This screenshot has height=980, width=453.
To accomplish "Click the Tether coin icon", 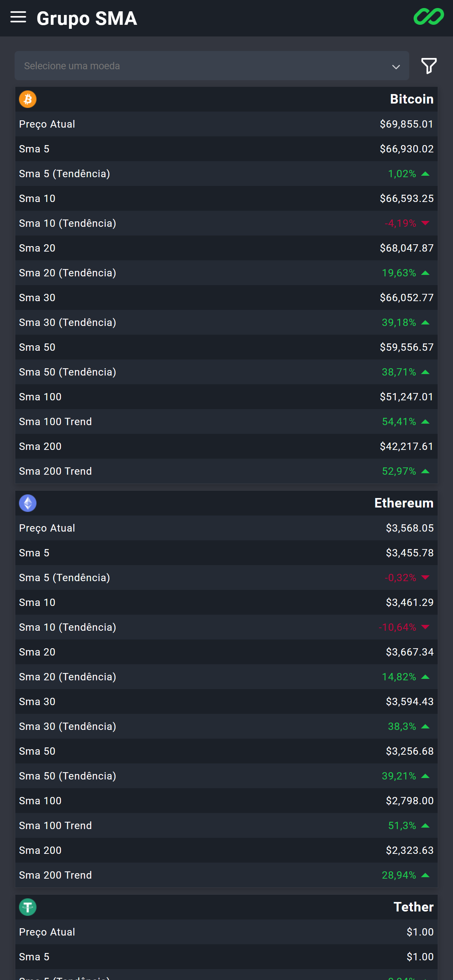I will pyautogui.click(x=28, y=907).
